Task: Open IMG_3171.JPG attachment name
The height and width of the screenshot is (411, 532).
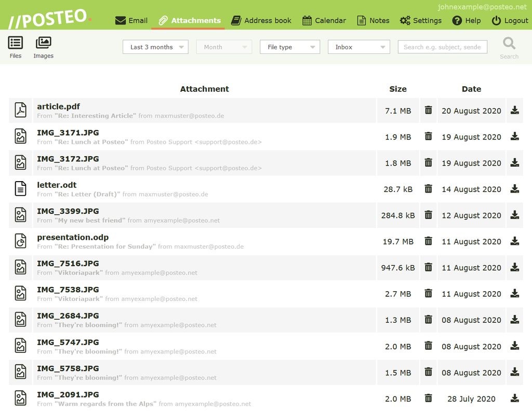Action: (x=68, y=133)
